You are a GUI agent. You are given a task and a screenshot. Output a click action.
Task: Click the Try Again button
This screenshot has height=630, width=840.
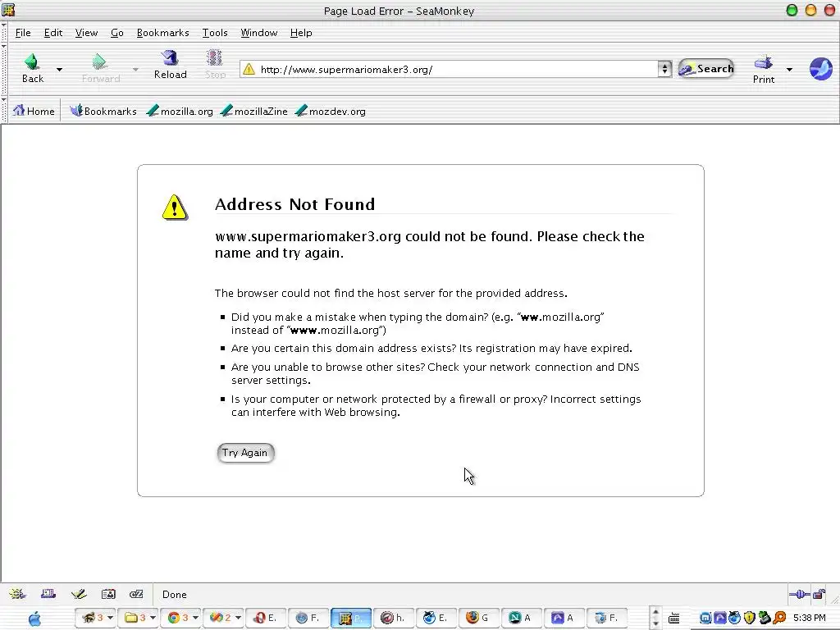(245, 453)
